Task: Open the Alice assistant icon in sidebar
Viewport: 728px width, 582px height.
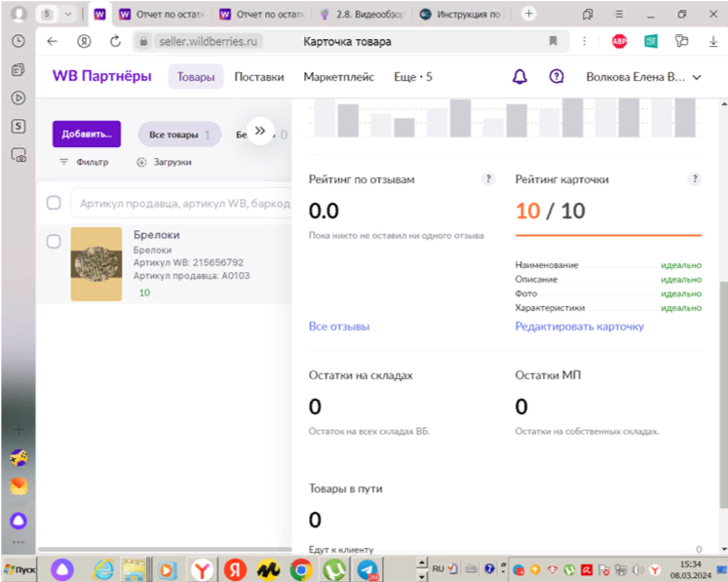Action: (19, 521)
